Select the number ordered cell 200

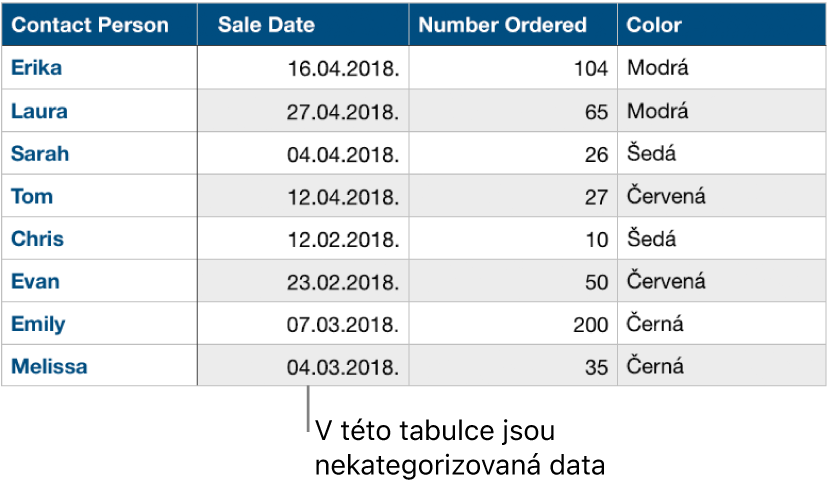click(513, 324)
